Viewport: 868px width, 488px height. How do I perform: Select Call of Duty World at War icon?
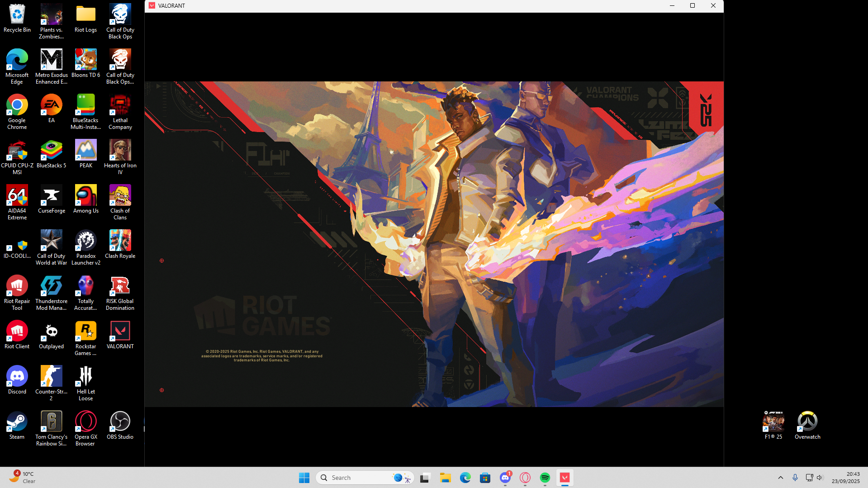point(52,248)
